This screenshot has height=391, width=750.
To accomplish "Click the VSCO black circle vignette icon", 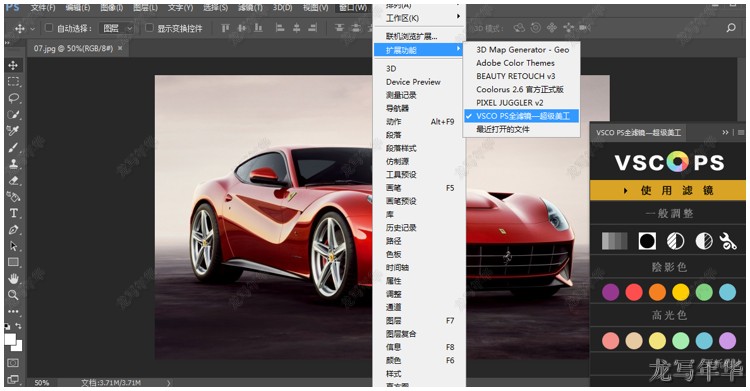I will (x=647, y=241).
